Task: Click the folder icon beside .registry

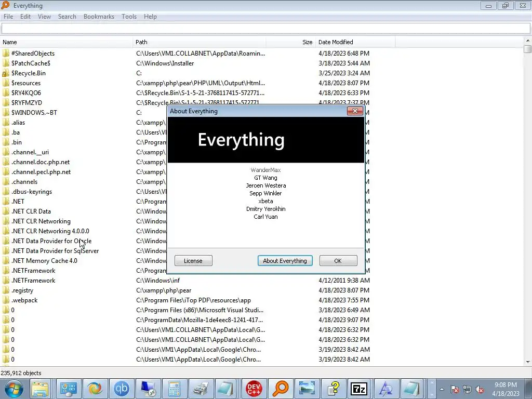Action: [5, 290]
